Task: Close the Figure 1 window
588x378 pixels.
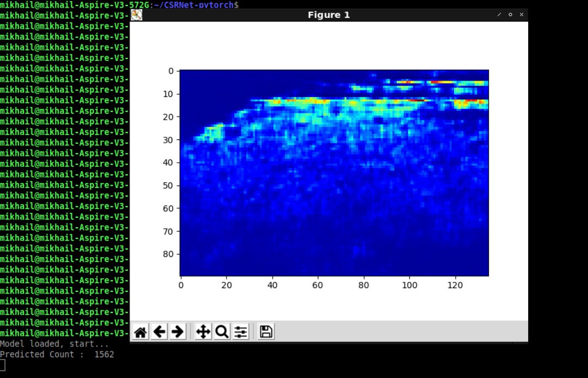Action: tap(522, 15)
